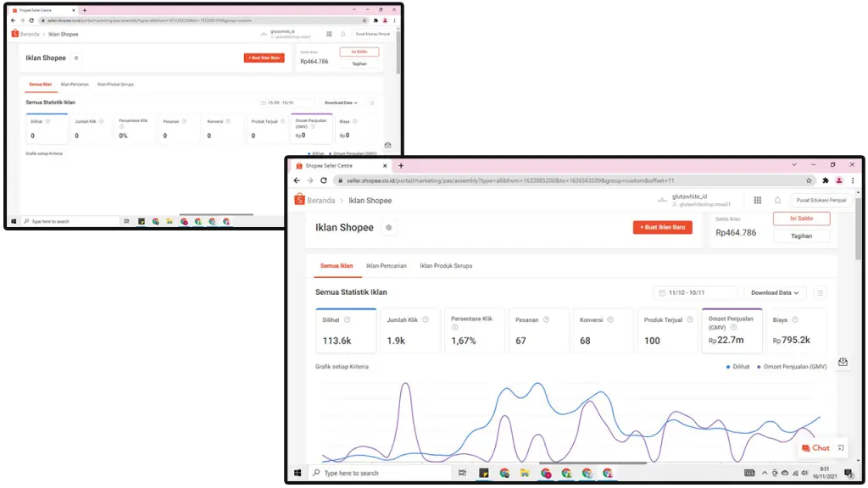This screenshot has height=488, width=868.
Task: Open Windows Start menu in front window taskbar
Action: point(298,473)
